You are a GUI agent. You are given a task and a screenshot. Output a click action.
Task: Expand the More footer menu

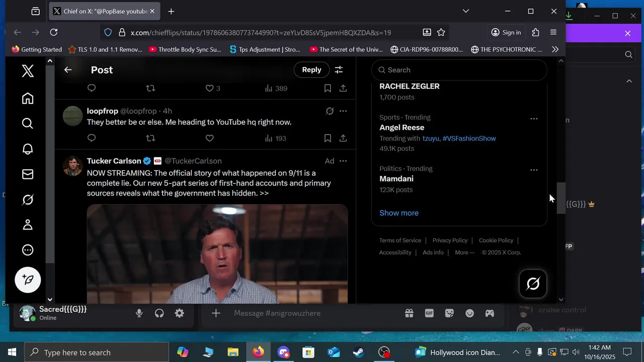tap(464, 252)
